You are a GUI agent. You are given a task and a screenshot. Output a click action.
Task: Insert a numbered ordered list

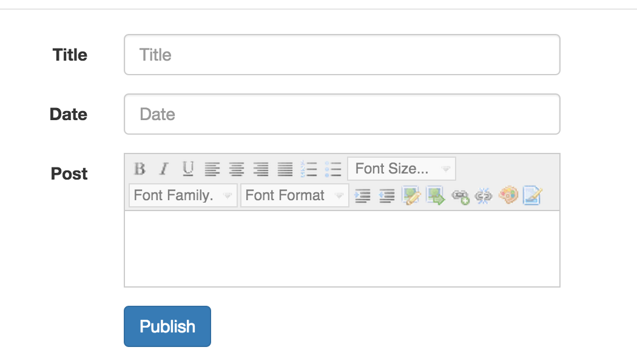tap(309, 169)
